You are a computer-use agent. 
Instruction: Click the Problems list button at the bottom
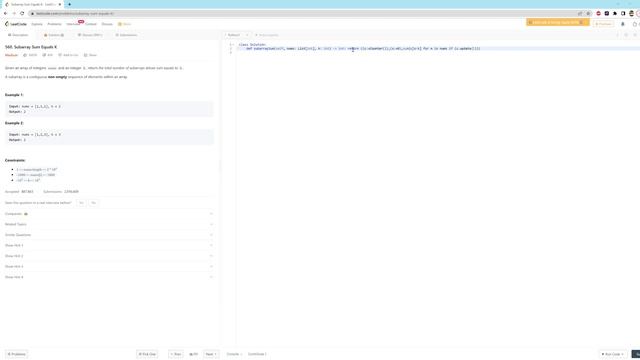click(x=16, y=354)
